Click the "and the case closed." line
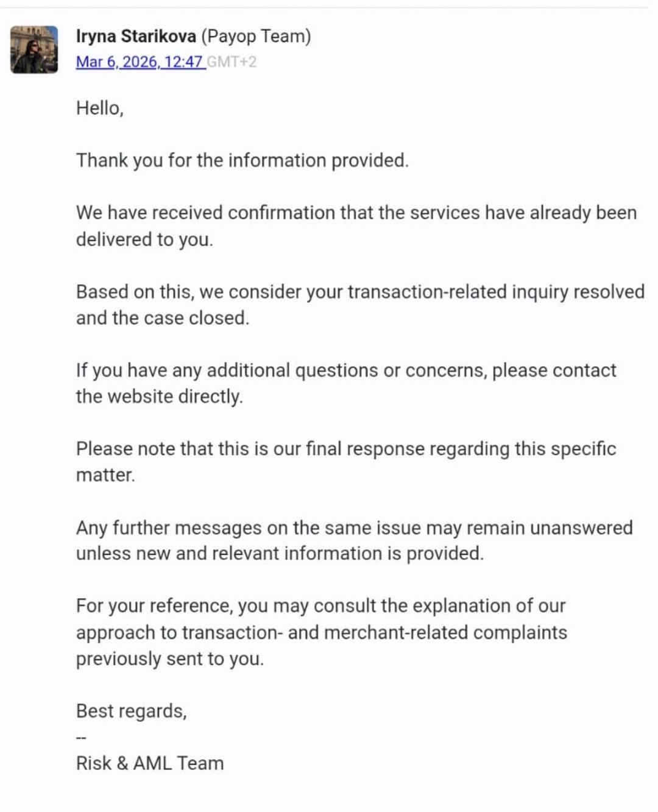Screen dimensions: 658x812 (x=163, y=318)
